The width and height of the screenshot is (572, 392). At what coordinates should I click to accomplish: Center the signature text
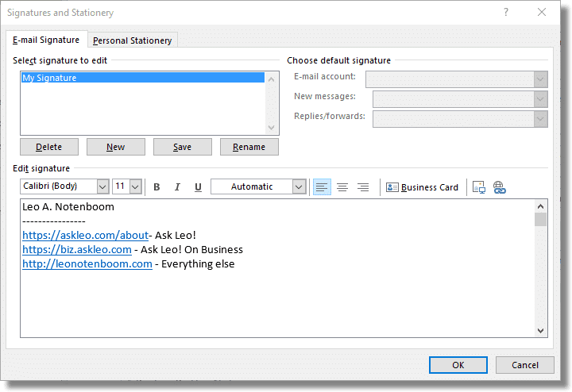[x=342, y=187]
